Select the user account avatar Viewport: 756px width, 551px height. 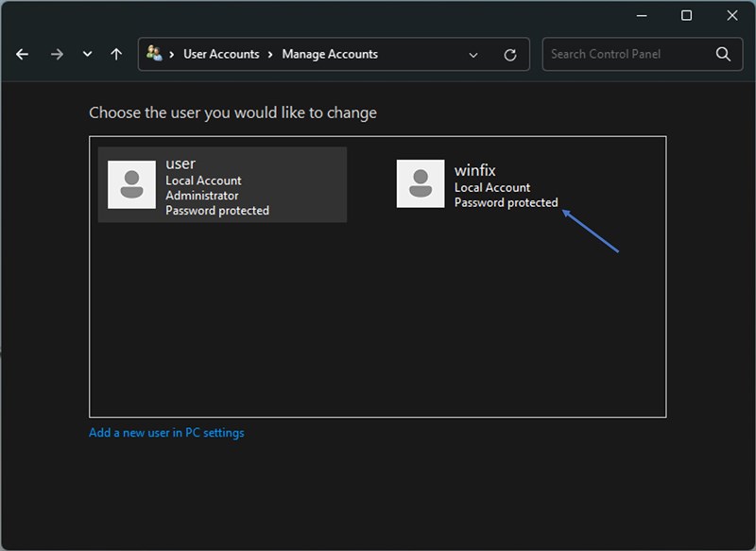point(131,184)
